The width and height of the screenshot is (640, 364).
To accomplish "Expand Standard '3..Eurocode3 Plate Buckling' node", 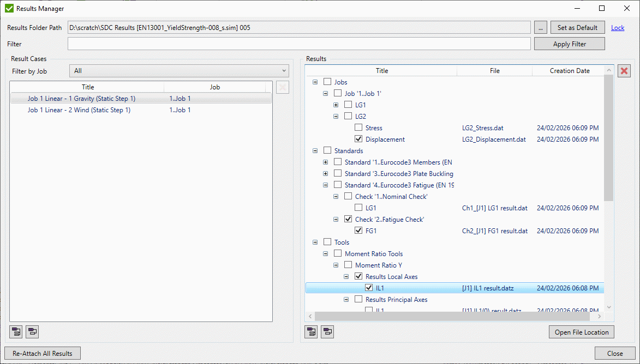I will [325, 173].
